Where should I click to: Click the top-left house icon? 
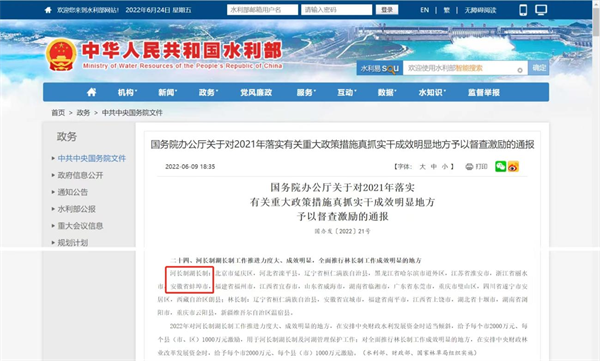48,10
